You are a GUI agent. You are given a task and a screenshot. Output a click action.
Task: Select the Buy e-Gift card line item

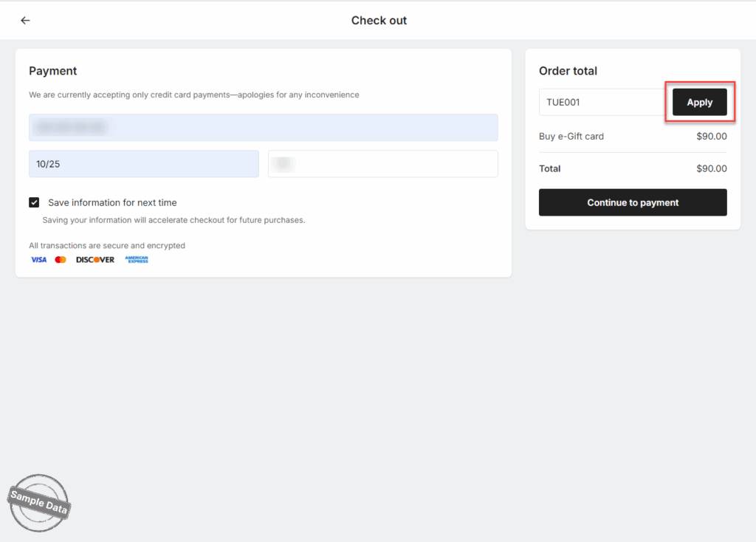click(x=571, y=137)
